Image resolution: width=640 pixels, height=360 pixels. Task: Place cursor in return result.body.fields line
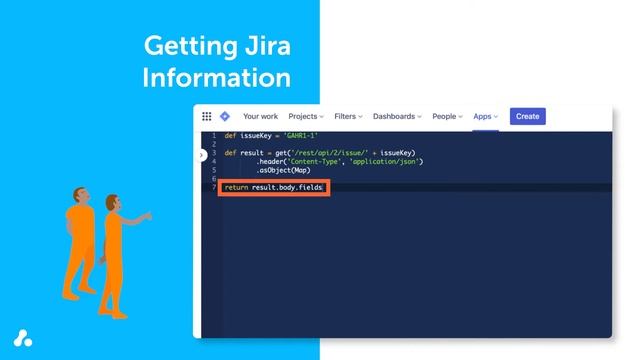pyautogui.click(x=273, y=188)
